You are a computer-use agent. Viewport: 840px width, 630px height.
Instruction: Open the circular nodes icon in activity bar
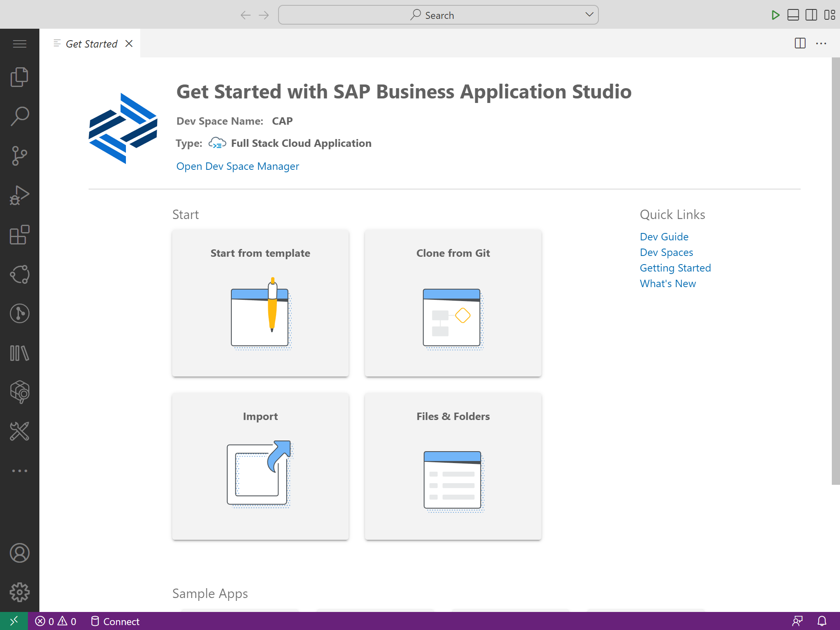click(x=19, y=274)
